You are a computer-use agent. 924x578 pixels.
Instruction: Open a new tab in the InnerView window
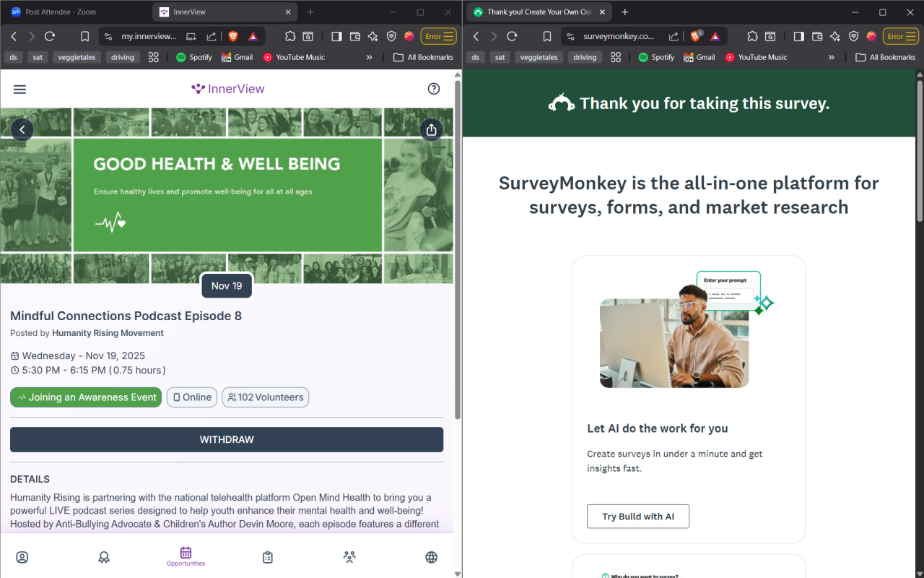[x=310, y=12]
